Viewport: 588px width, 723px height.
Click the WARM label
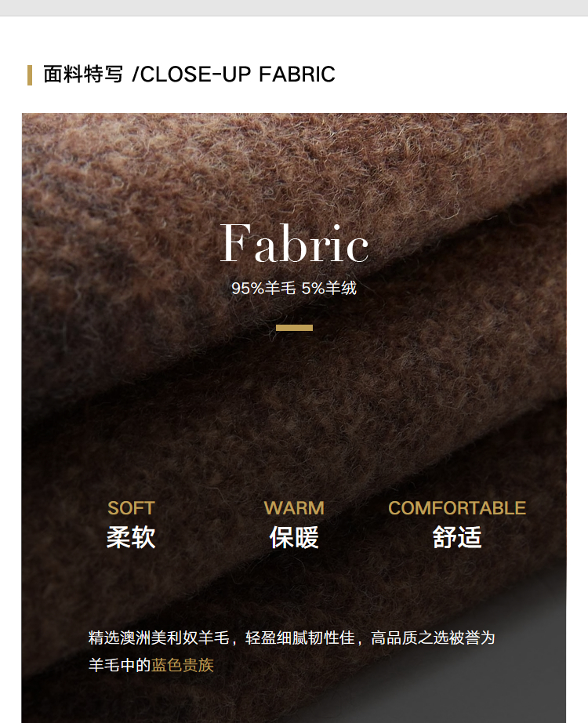294,508
